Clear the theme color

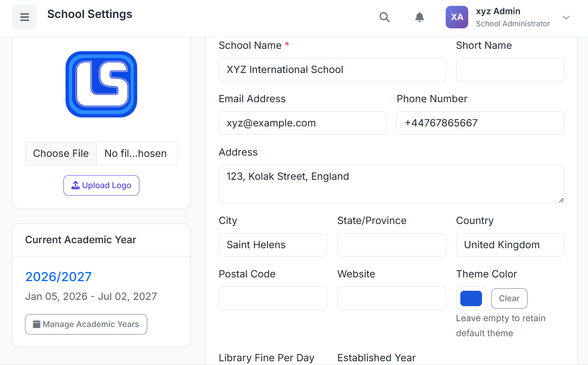[x=509, y=299]
